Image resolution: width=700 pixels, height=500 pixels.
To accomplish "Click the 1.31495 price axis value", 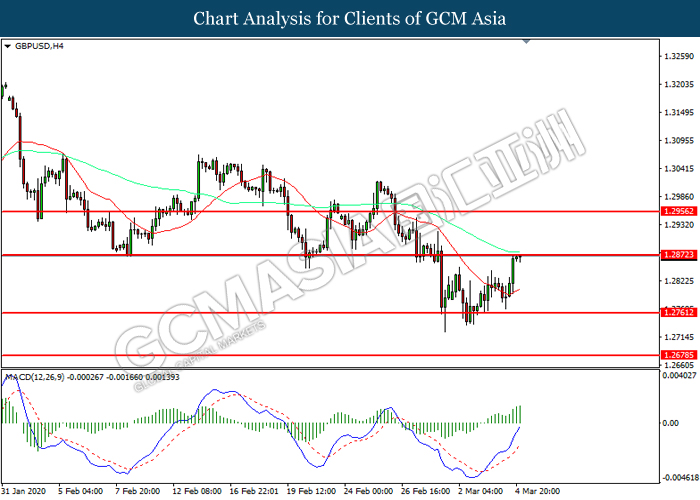I will [679, 112].
